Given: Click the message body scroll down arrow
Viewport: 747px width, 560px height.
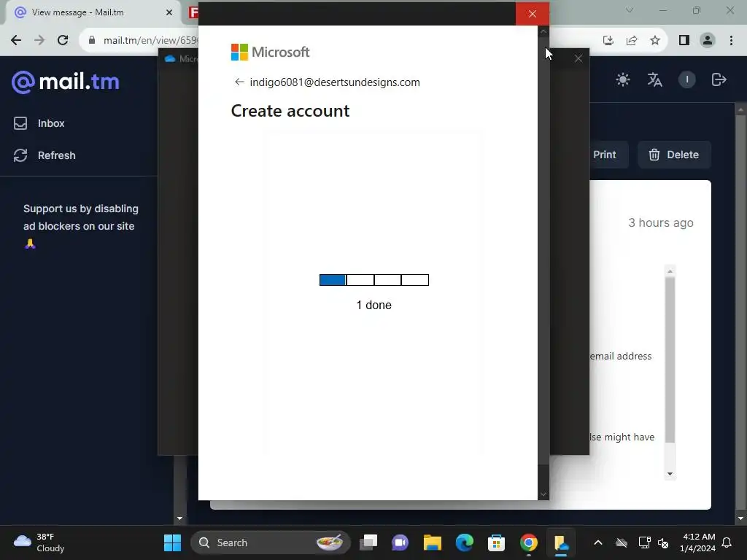Looking at the screenshot, I should coord(670,474).
